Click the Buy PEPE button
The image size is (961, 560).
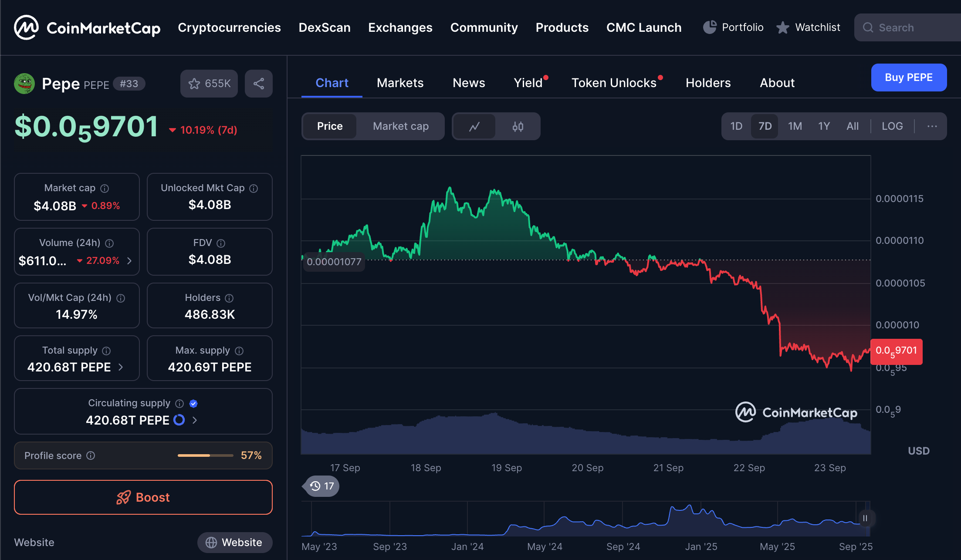(909, 78)
